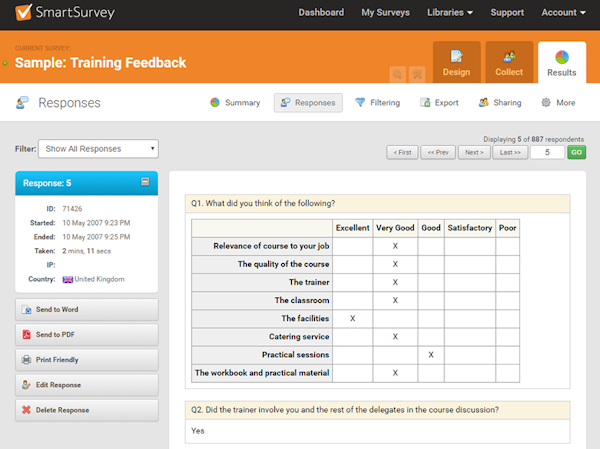This screenshot has width=600, height=449.
Task: Click the Summary pie chart icon
Action: [x=215, y=102]
